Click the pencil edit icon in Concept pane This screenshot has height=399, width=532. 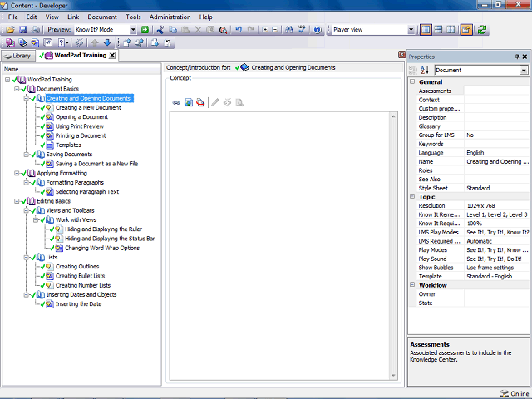215,102
